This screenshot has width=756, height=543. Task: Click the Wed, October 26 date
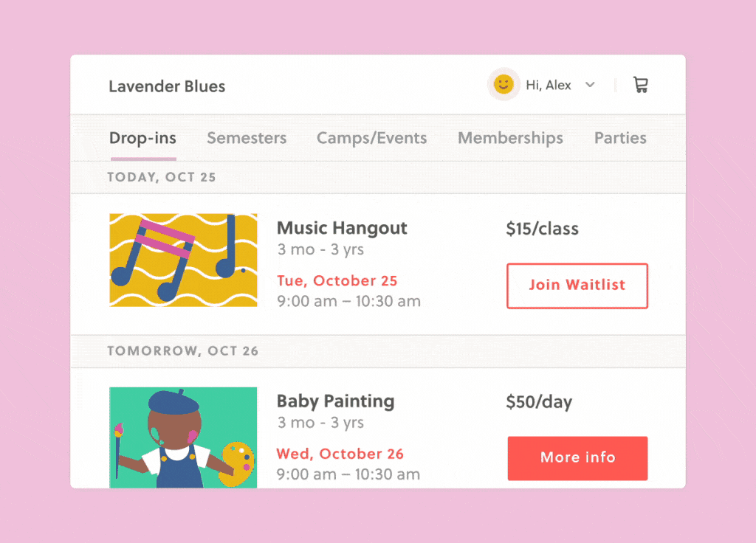(x=340, y=454)
